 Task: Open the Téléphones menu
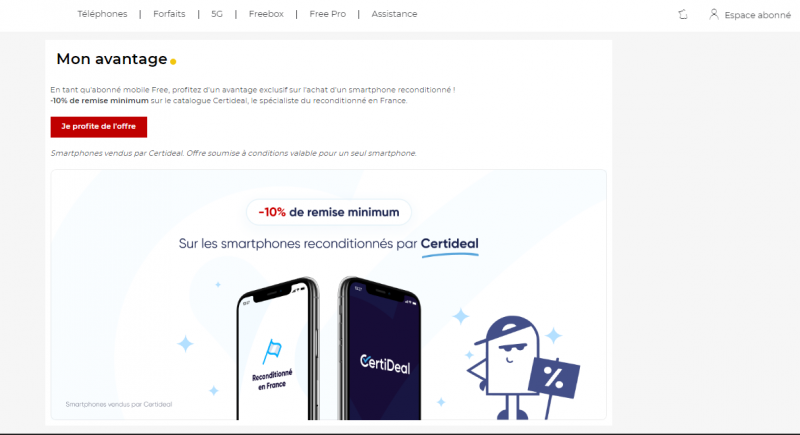102,14
